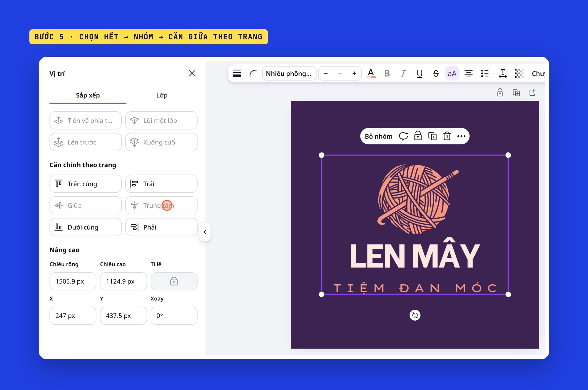The width and height of the screenshot is (588, 390).
Task: Open the text color picker
Action: click(371, 73)
